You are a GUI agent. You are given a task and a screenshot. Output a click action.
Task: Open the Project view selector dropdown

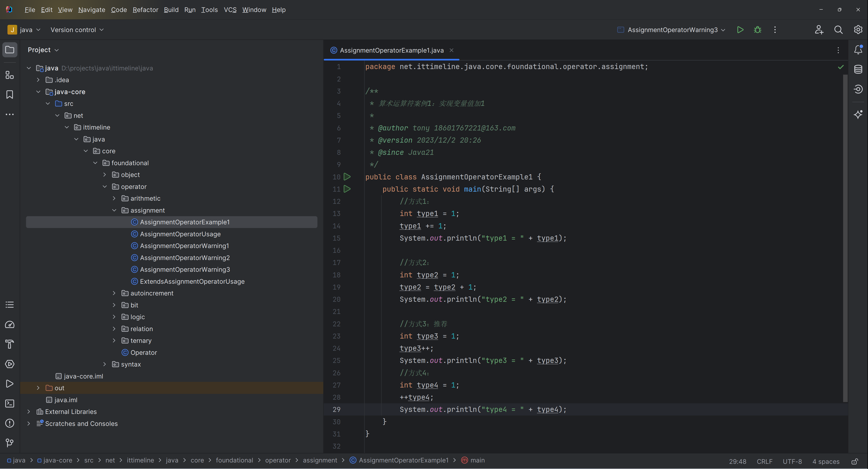tap(43, 50)
